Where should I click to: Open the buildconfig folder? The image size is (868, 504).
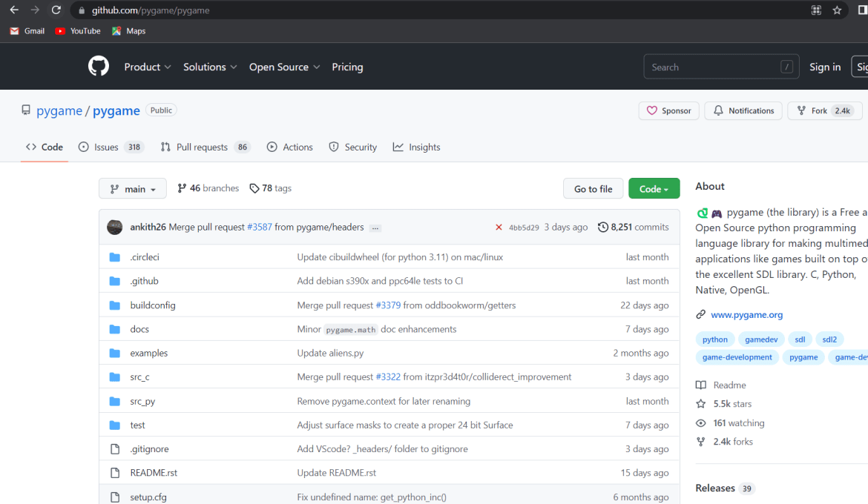click(153, 305)
